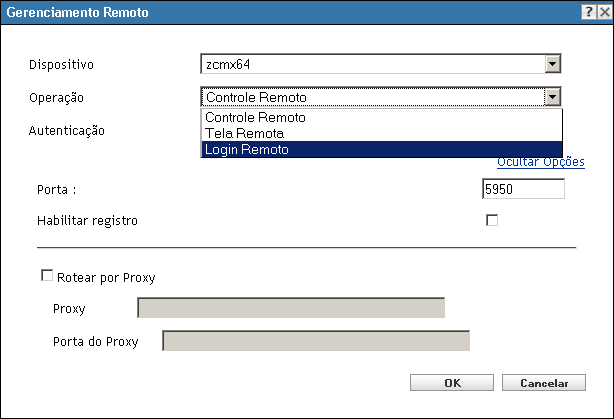This screenshot has height=419, width=614.
Task: Pick Login Remoto in the dropdown list
Action: (x=247, y=149)
